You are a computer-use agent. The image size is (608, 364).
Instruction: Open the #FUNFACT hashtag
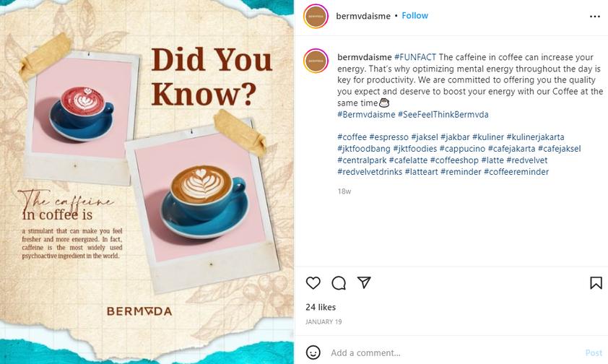tap(415, 57)
